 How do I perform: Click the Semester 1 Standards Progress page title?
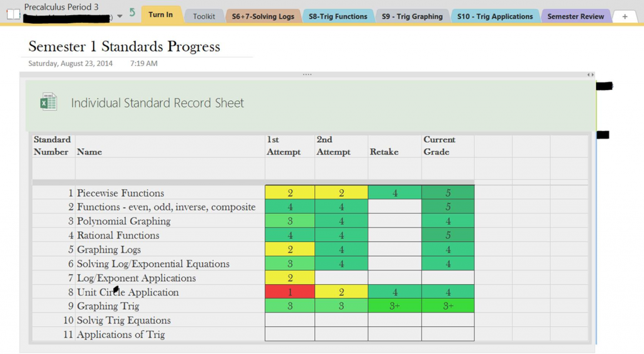tap(125, 47)
